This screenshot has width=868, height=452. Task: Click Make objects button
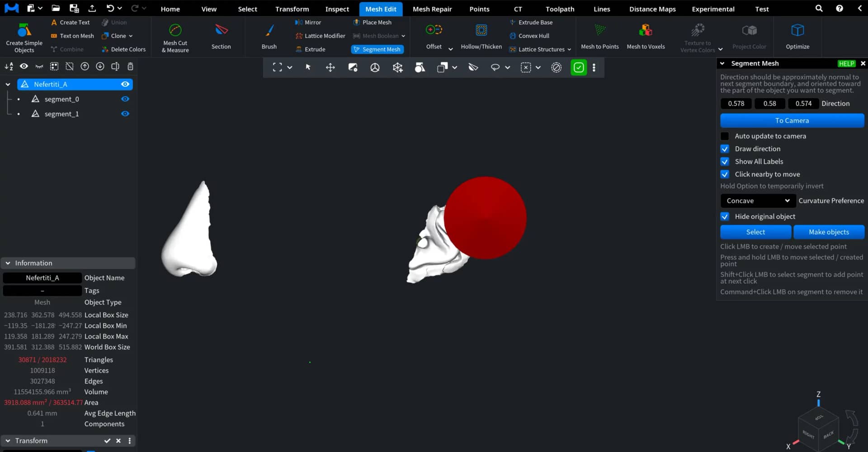tap(829, 232)
